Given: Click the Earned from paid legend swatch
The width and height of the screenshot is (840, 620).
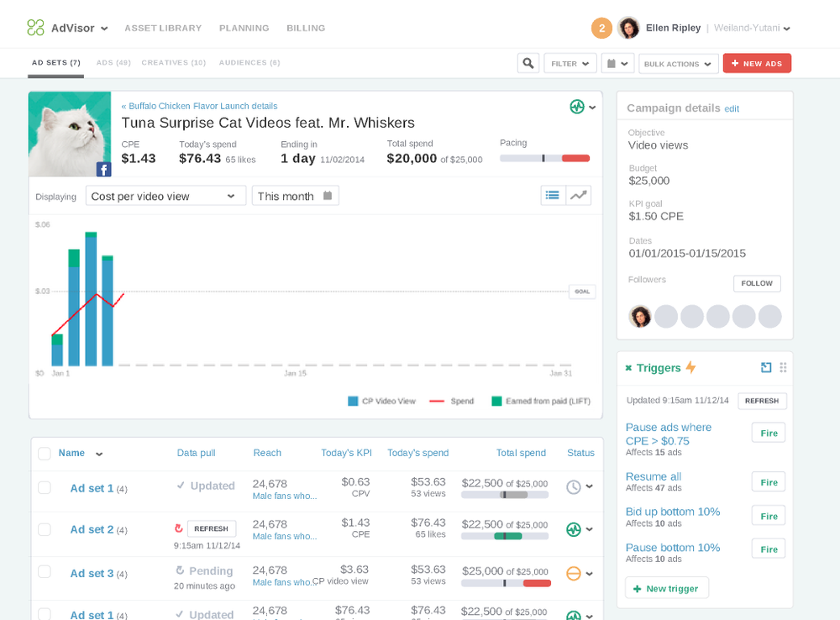Looking at the screenshot, I should click(496, 401).
